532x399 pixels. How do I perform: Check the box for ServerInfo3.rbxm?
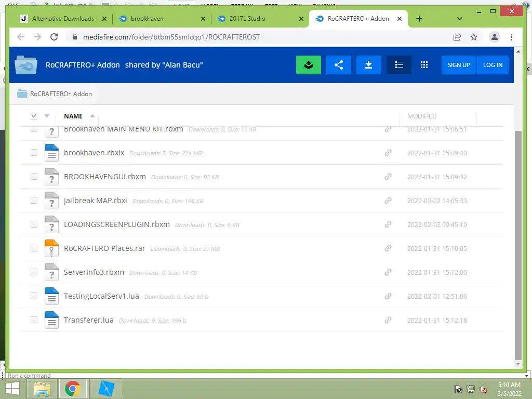(x=34, y=272)
